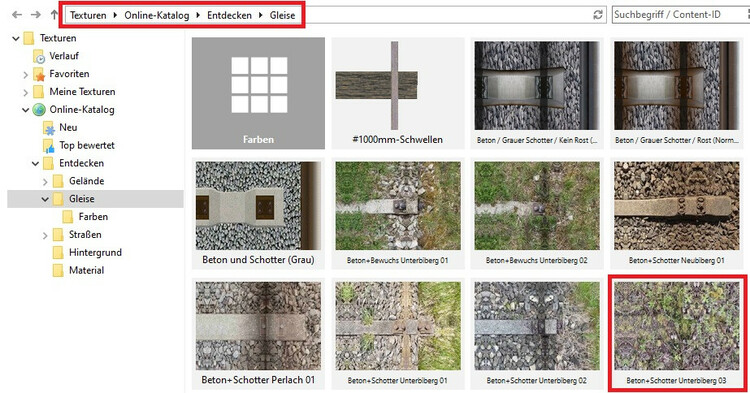The width and height of the screenshot is (750, 393).
Task: Expand the Favoriten tree node
Action: [x=25, y=75]
